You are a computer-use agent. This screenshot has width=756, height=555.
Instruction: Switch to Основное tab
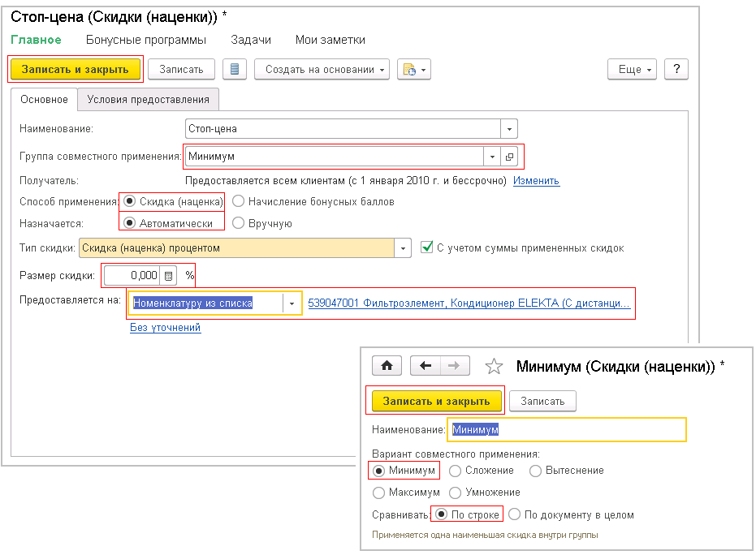point(44,99)
